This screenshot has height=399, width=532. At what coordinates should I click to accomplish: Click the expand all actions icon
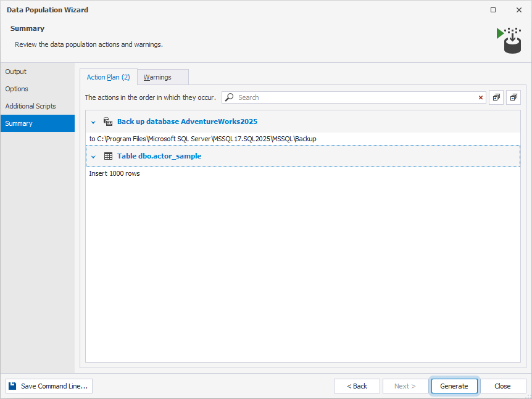click(496, 97)
